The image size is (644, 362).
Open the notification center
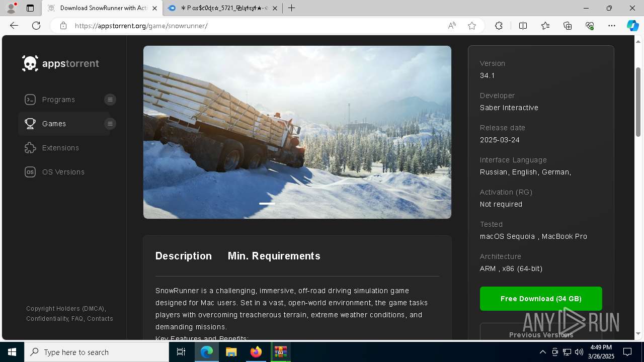coord(627,352)
